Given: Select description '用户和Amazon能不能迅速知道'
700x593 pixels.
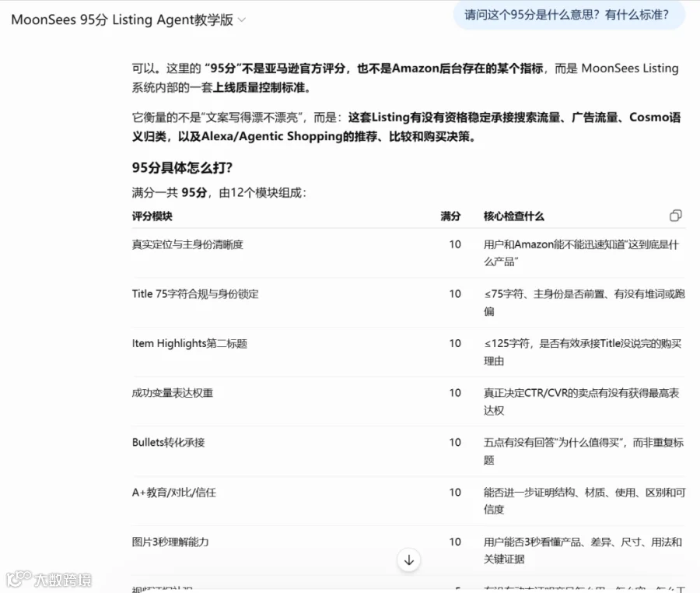Looking at the screenshot, I should pos(581,253).
